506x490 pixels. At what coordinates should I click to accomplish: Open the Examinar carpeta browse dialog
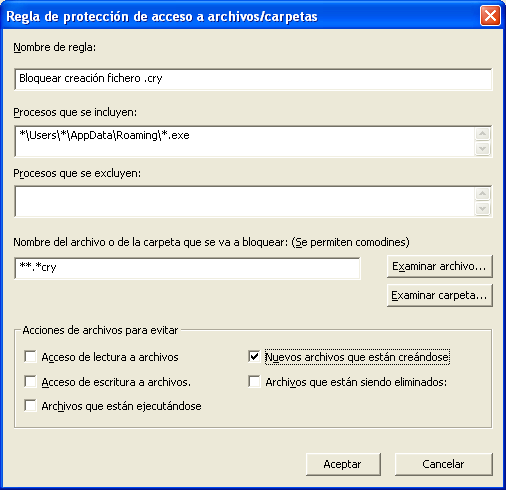coord(439,295)
